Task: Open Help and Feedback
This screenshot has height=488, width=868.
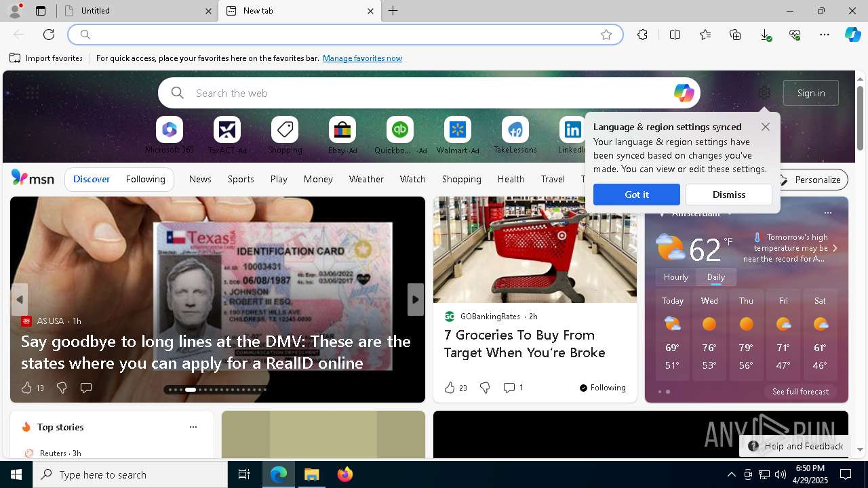Action: (x=796, y=446)
